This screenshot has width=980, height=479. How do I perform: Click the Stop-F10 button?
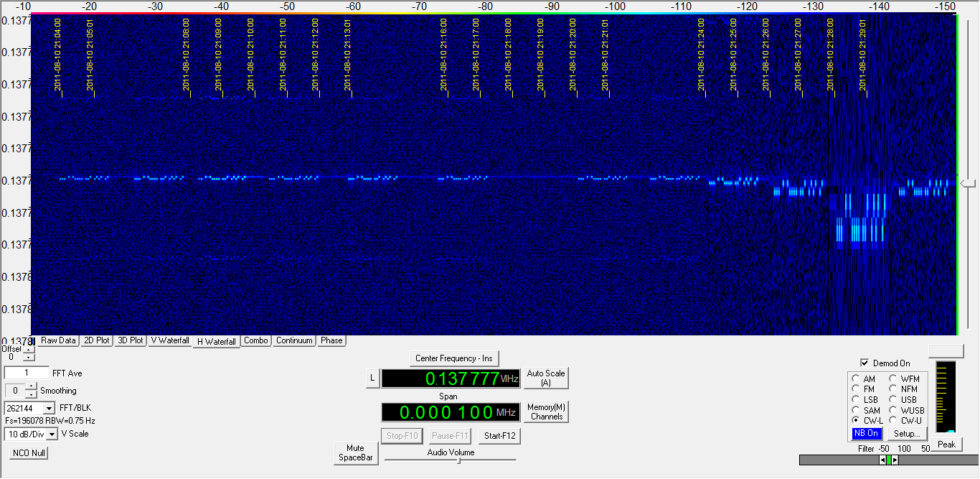[x=402, y=435]
